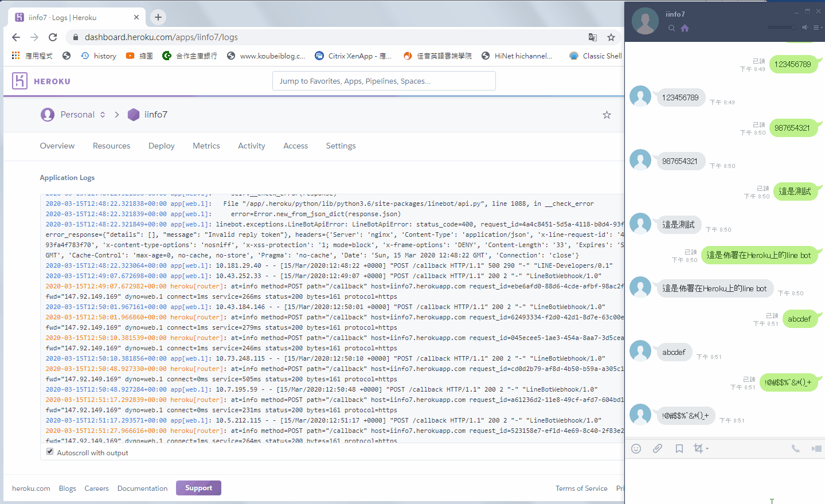Mute the LINE chat notifications via speaker icon
This screenshot has width=825, height=504.
tap(804, 27)
